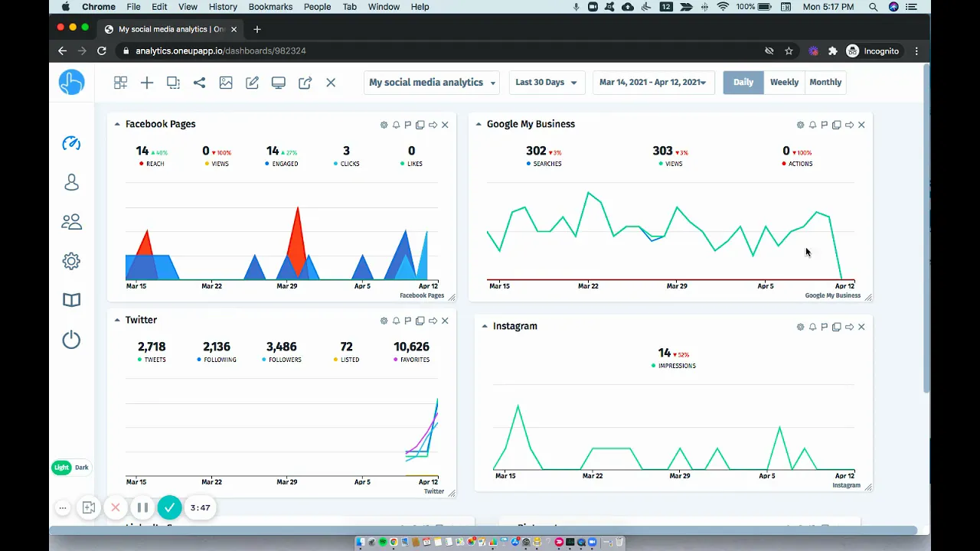This screenshot has height=551, width=980.
Task: Collapse the Facebook Pages widget
Action: point(117,124)
